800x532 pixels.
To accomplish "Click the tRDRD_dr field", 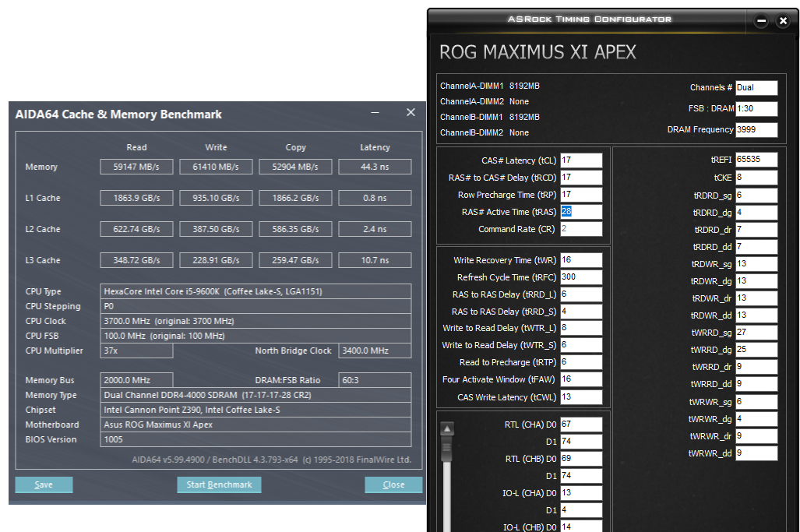I will [756, 230].
